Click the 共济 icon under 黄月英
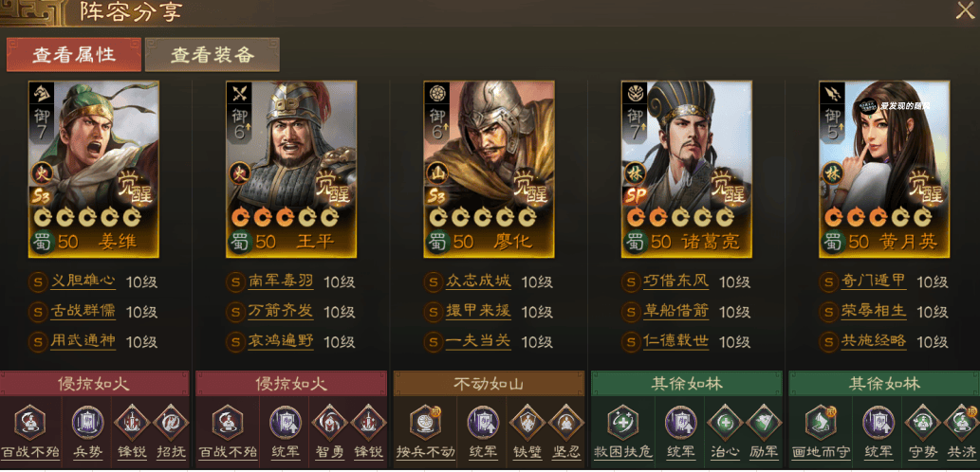The width and height of the screenshot is (980, 472). tap(961, 422)
